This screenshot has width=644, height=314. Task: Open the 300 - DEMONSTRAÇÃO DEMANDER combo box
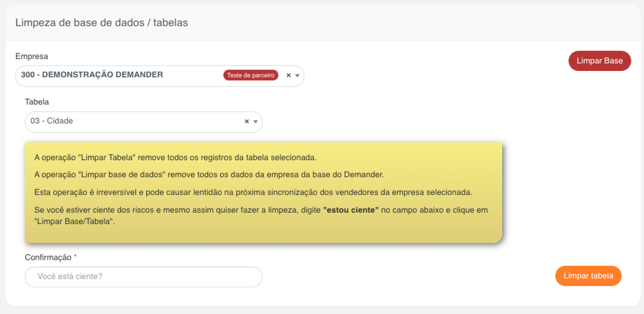(159, 75)
